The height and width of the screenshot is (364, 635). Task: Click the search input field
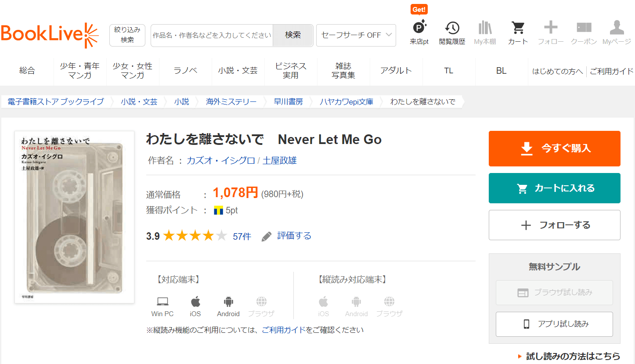tap(212, 35)
